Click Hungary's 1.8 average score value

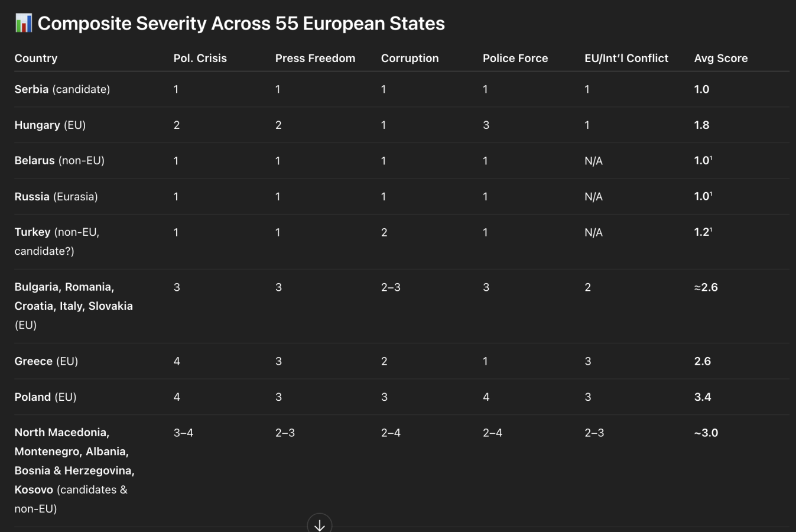701,125
